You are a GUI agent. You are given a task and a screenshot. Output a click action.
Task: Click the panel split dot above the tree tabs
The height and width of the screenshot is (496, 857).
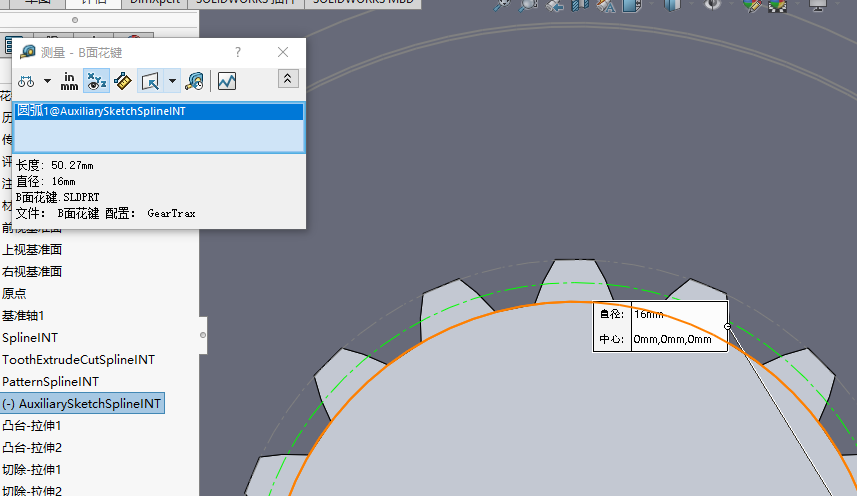(75, 20)
